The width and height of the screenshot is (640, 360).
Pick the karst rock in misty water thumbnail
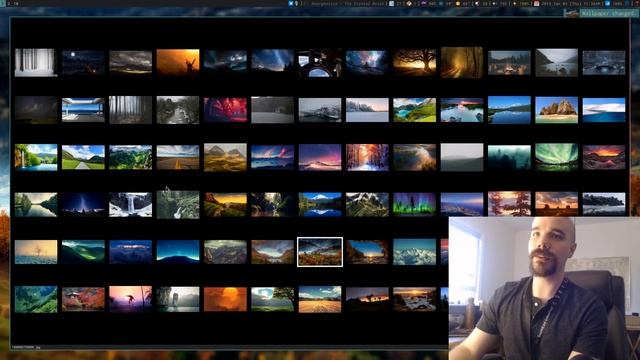point(178,299)
